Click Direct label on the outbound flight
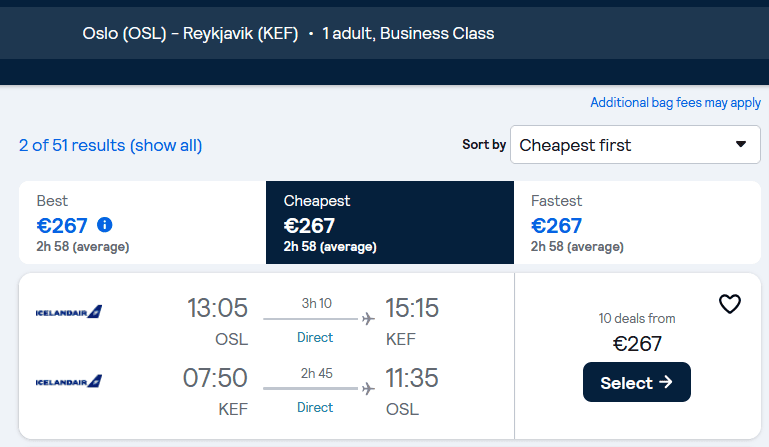Viewport: 769px width, 447px height. point(315,338)
